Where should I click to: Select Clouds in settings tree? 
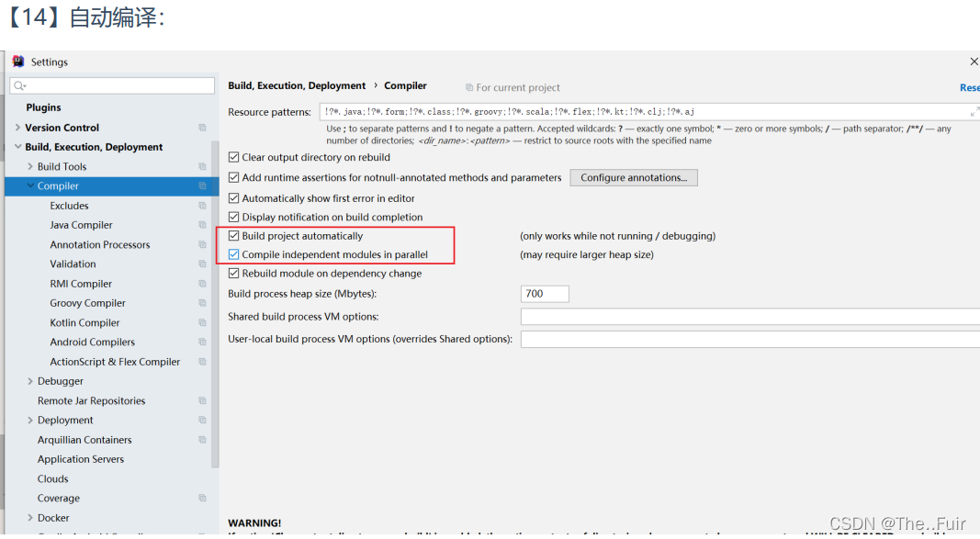tap(53, 479)
